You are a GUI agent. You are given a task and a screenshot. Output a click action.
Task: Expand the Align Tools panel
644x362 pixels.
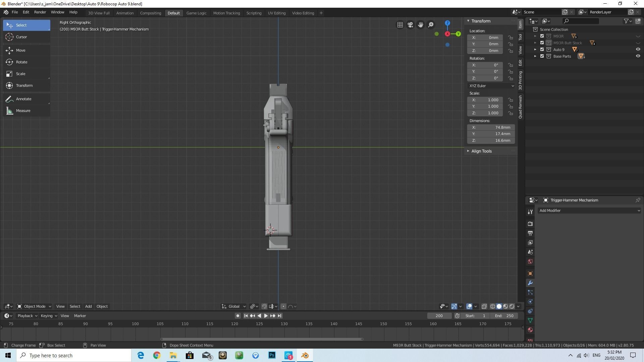click(481, 151)
